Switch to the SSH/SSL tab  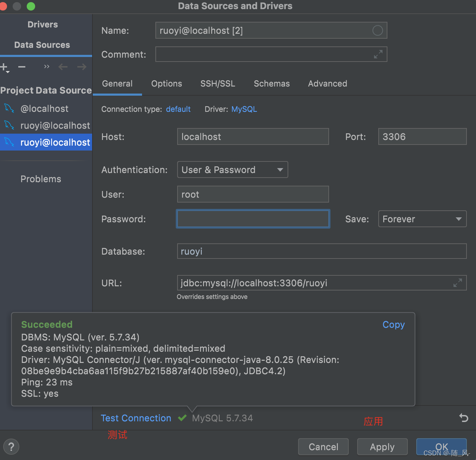[x=218, y=84]
